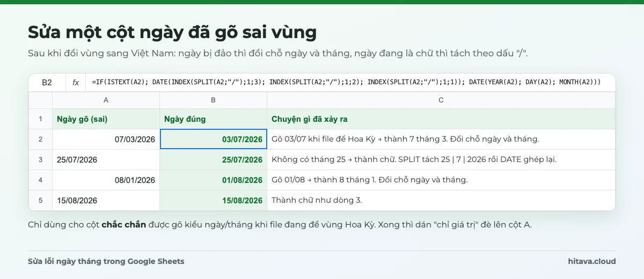Click cell 07/03/2026 in column A
Viewport: 644px width, 279px height.
coord(106,139)
